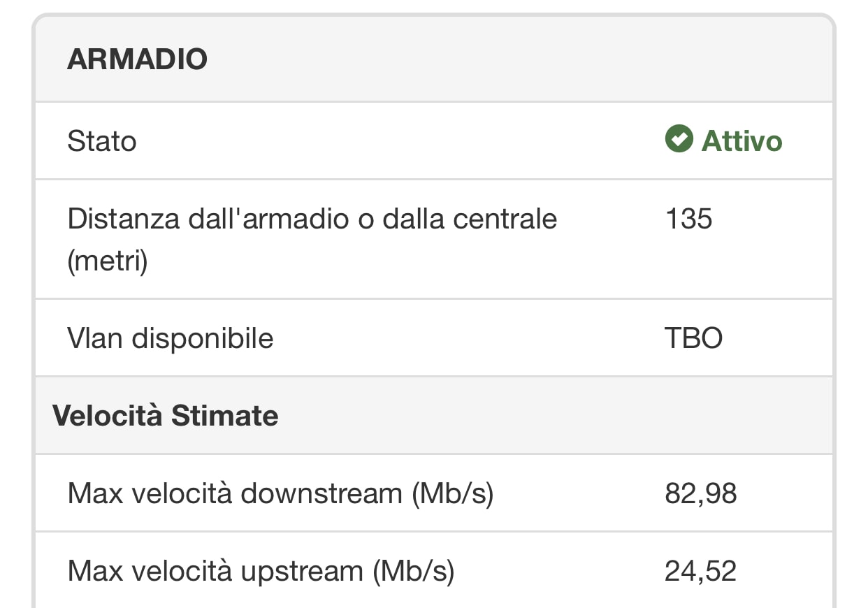Click the green Attivo status text

pos(742,140)
